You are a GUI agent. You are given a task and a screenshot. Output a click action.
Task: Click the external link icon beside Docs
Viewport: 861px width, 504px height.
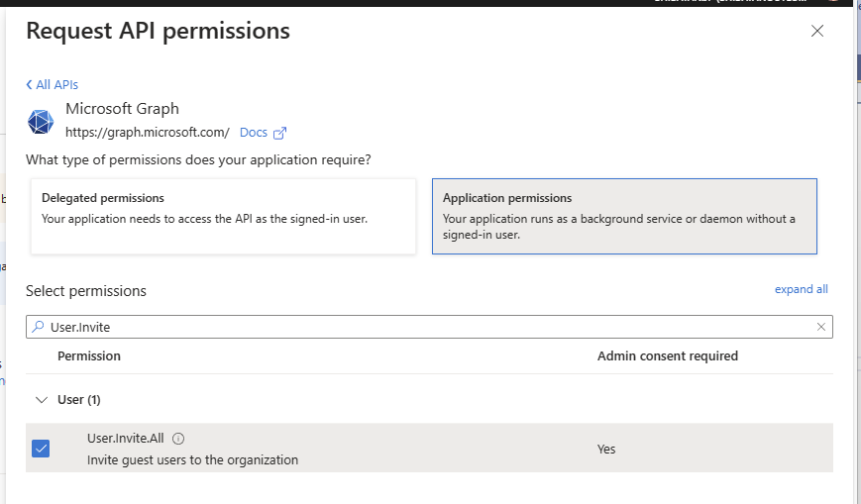point(280,133)
